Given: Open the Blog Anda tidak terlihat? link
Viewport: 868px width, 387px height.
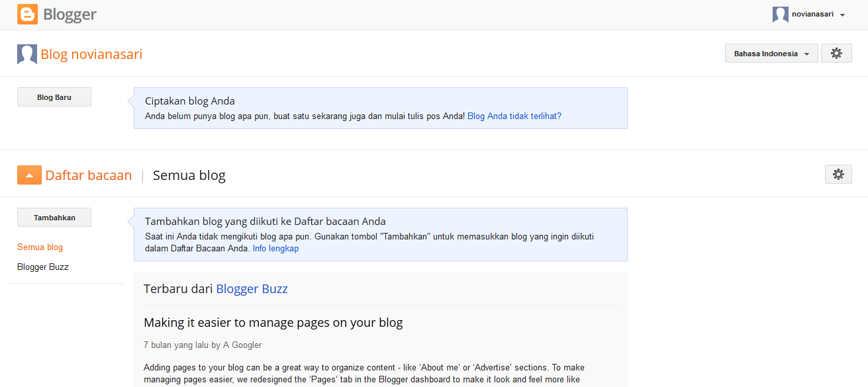Looking at the screenshot, I should (x=514, y=116).
